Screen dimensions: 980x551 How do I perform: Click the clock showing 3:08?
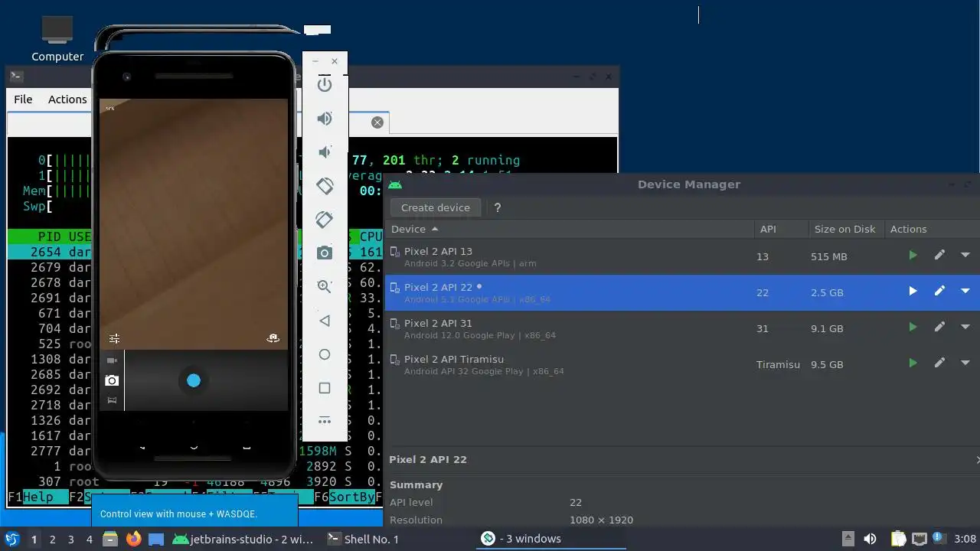point(965,539)
